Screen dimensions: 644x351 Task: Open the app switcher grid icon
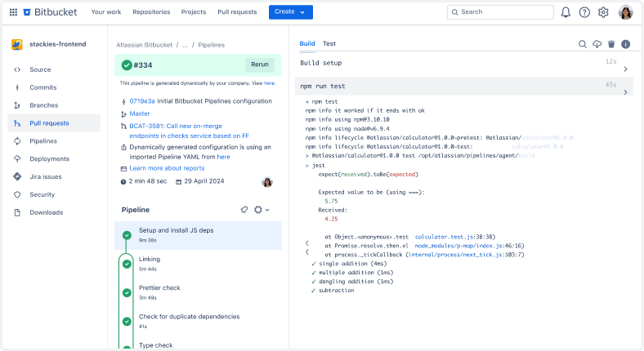click(13, 12)
